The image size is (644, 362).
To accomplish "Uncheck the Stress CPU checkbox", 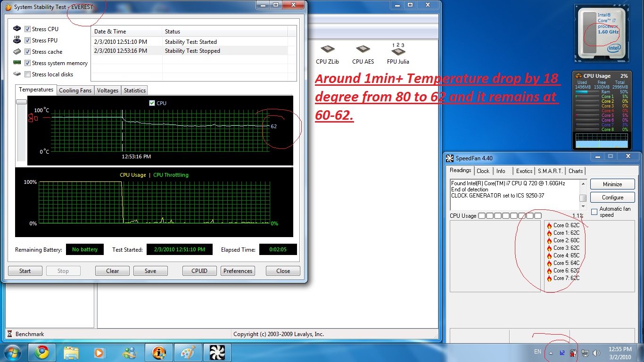I will (28, 29).
